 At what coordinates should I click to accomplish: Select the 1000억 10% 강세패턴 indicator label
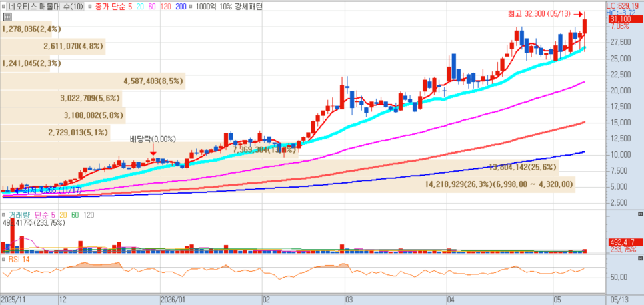[229, 6]
